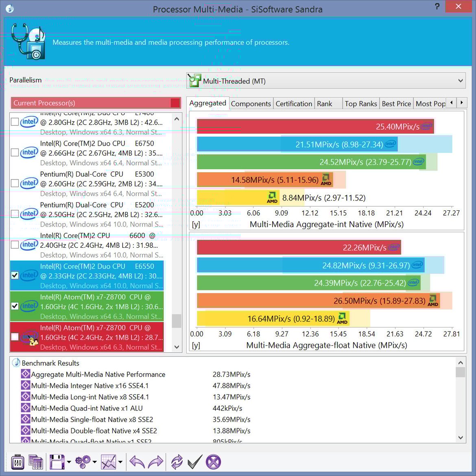
Task: Open the gears engine icon
Action: [x=83, y=462]
